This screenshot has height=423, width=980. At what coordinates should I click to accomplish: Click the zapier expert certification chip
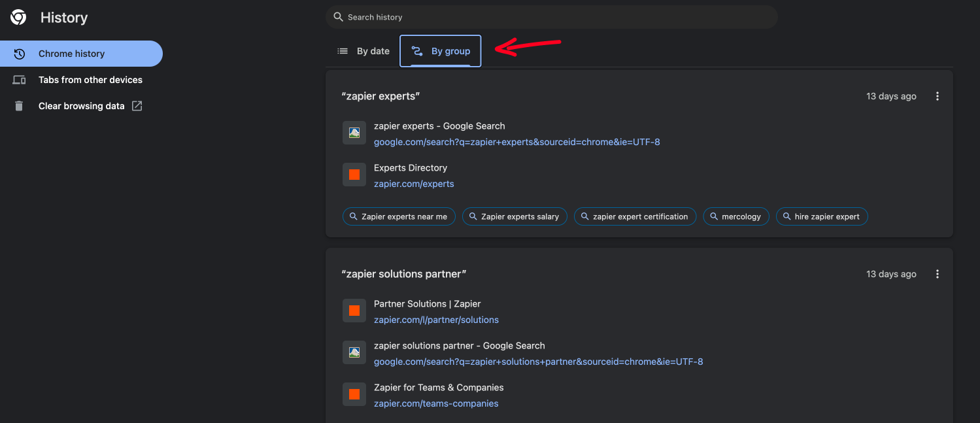coord(635,216)
